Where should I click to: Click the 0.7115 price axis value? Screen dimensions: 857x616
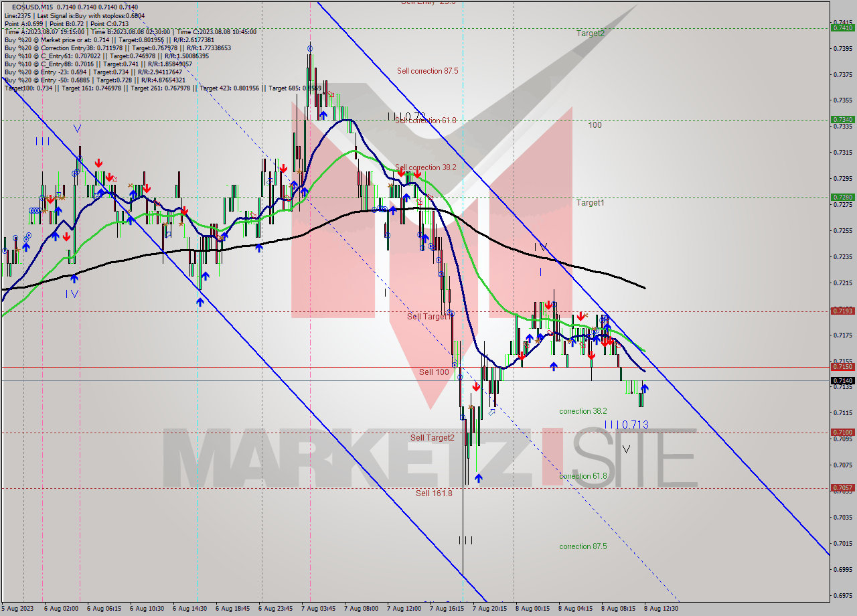[x=843, y=412]
